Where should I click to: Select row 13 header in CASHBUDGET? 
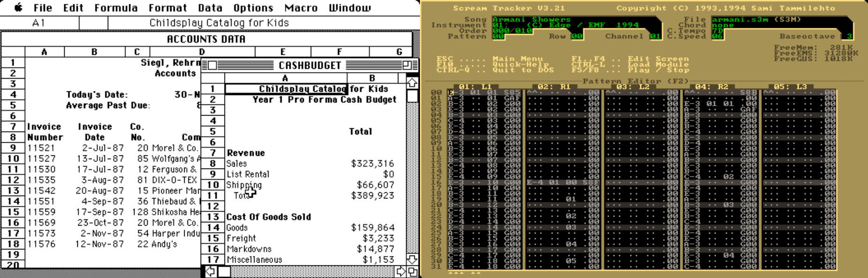pos(213,217)
